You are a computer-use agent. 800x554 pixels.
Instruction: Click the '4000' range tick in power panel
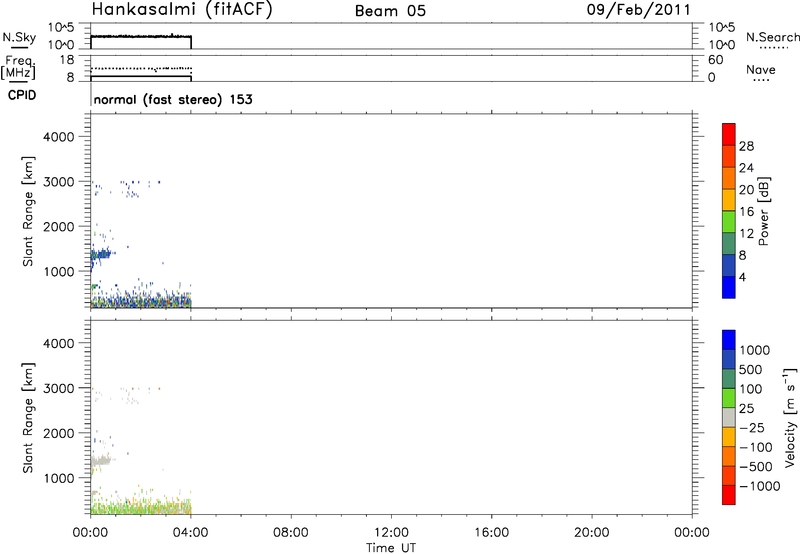coord(59,137)
